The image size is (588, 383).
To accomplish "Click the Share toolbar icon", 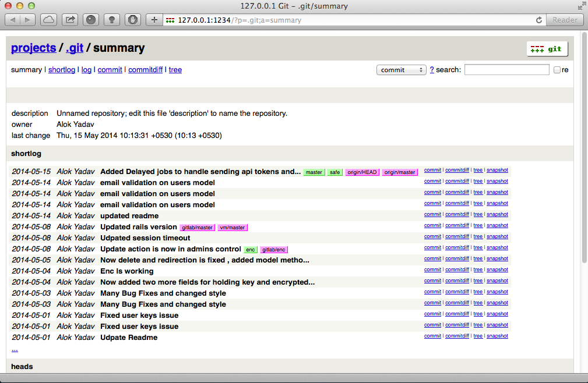I will tap(70, 20).
